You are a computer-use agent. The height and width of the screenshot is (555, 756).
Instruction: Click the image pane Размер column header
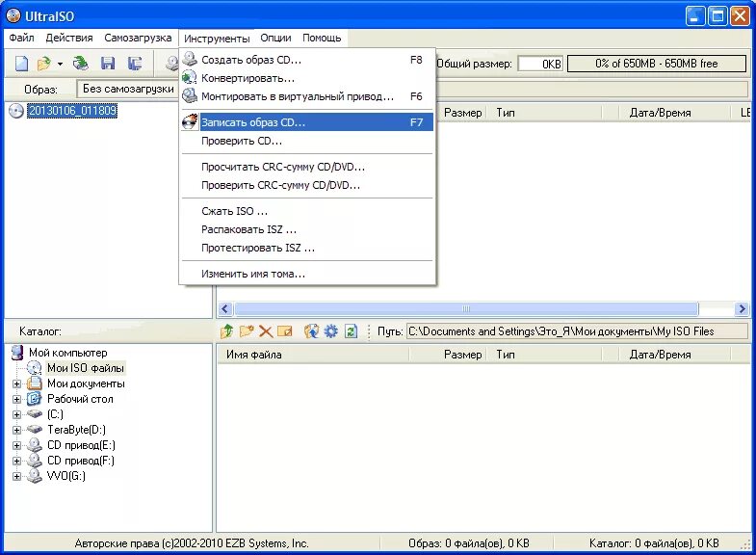point(461,113)
